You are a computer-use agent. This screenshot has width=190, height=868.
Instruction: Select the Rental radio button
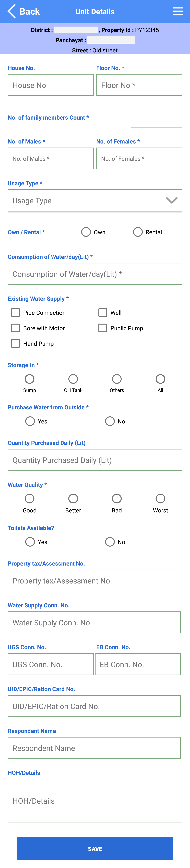coord(138,232)
